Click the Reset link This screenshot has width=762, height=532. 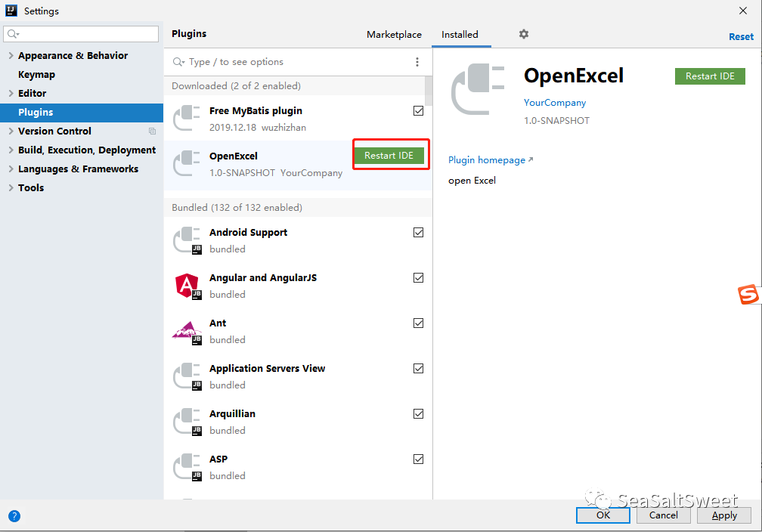(741, 36)
